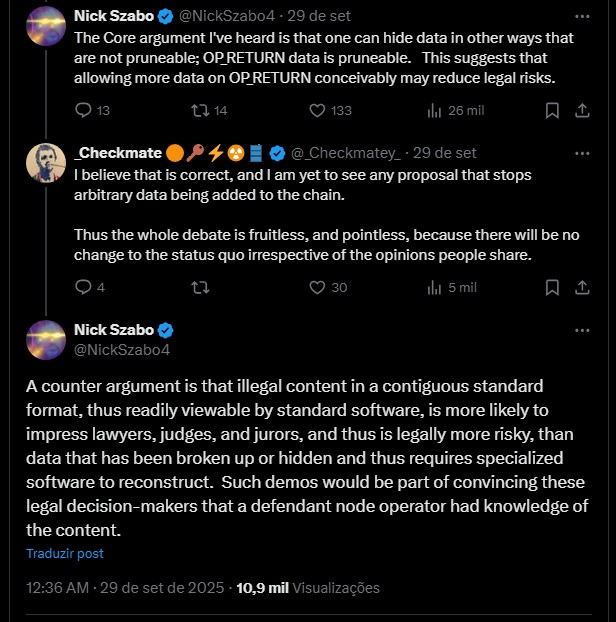Bookmark Nick Szabo's first post
Viewport: 616px width, 622px height.
551,110
